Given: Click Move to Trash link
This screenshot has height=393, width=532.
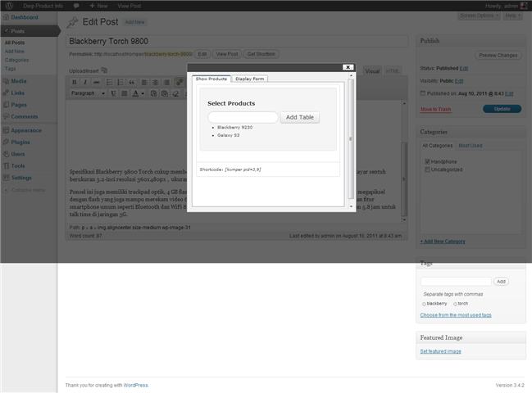Looking at the screenshot, I should click(435, 109).
